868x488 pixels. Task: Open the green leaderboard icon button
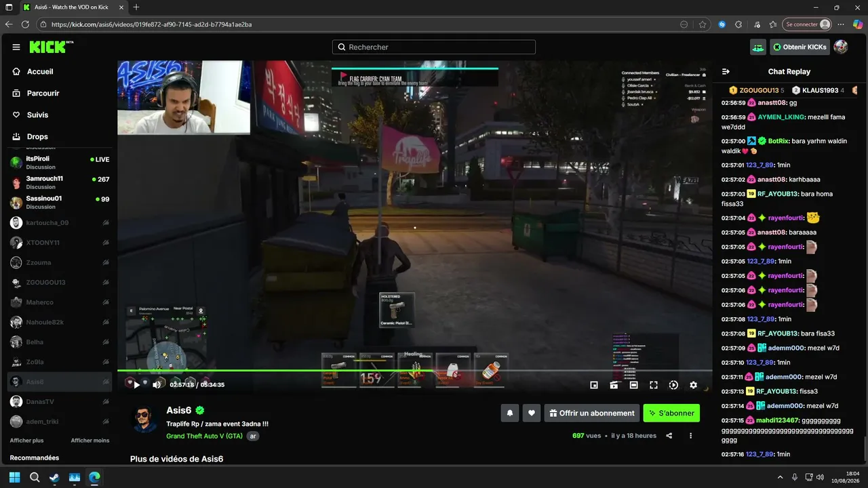(758, 47)
